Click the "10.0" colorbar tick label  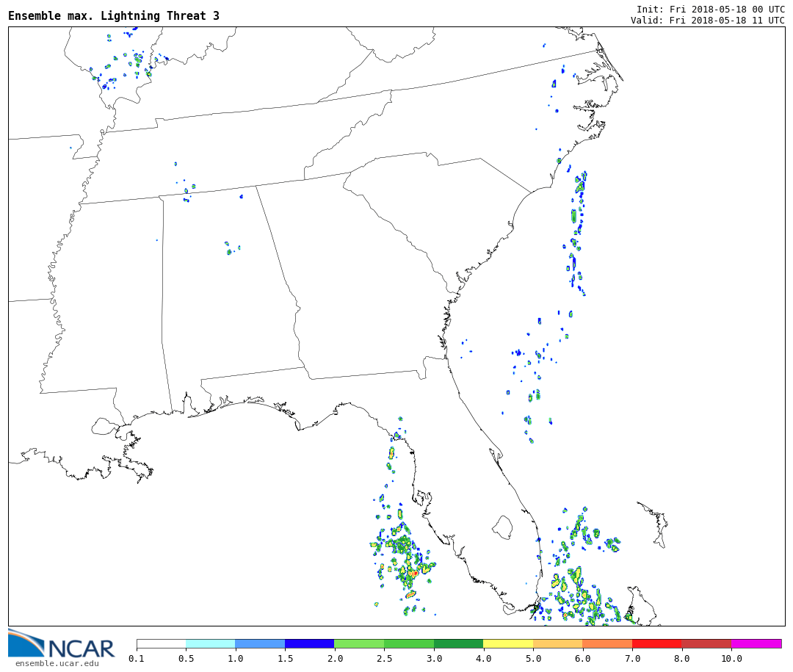(731, 659)
